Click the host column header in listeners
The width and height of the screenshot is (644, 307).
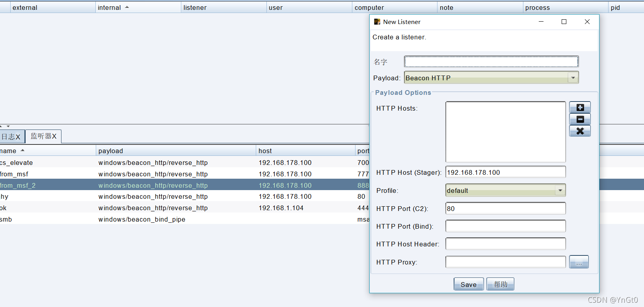point(305,151)
